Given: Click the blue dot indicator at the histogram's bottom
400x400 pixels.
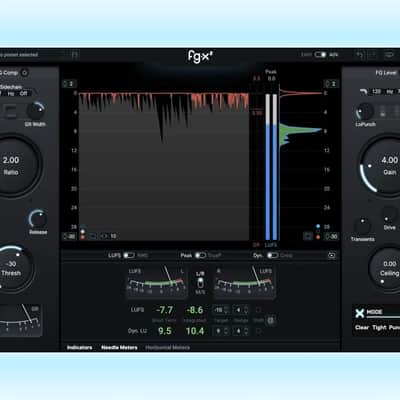Looking at the screenshot, I should (x=318, y=226).
